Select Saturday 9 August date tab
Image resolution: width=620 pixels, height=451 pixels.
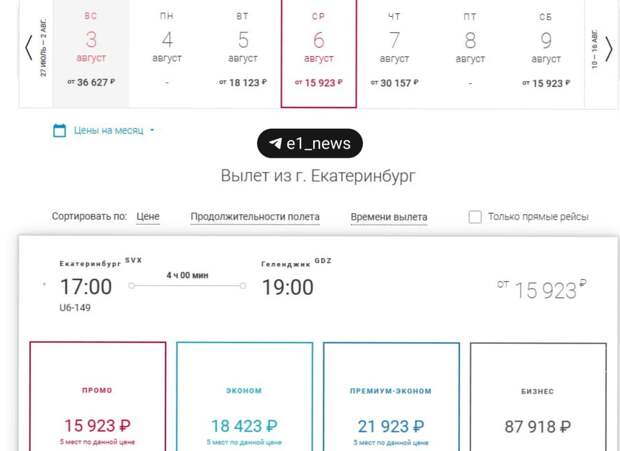point(546,53)
